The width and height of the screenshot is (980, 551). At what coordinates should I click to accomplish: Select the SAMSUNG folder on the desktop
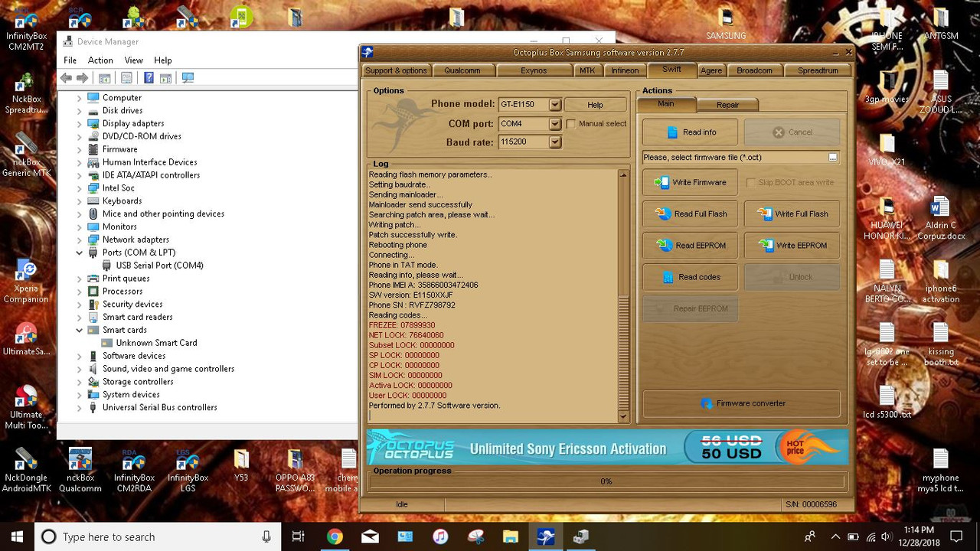[x=726, y=24]
